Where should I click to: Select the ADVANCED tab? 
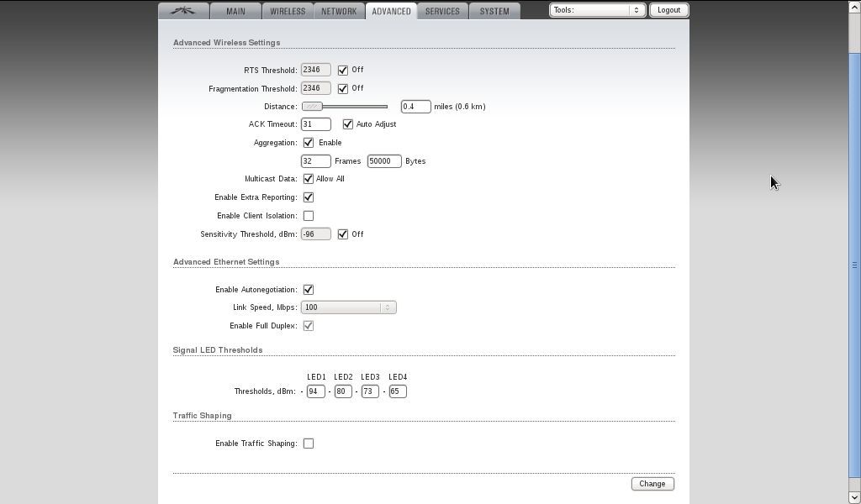tap(391, 11)
